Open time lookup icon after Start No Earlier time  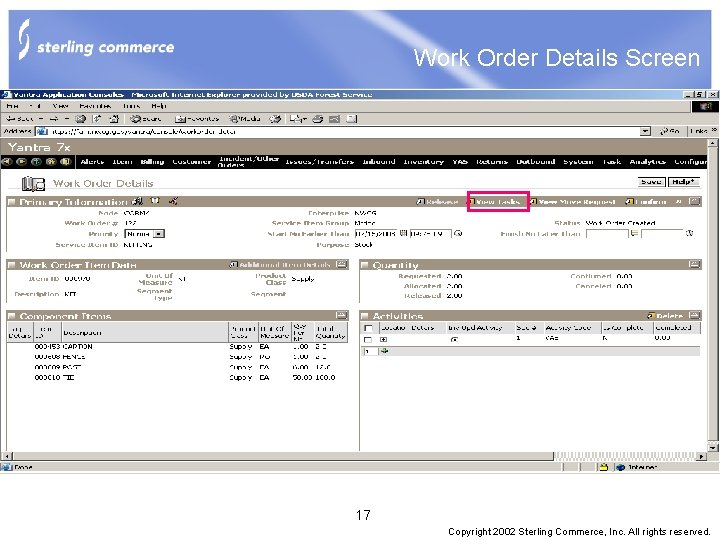point(458,233)
